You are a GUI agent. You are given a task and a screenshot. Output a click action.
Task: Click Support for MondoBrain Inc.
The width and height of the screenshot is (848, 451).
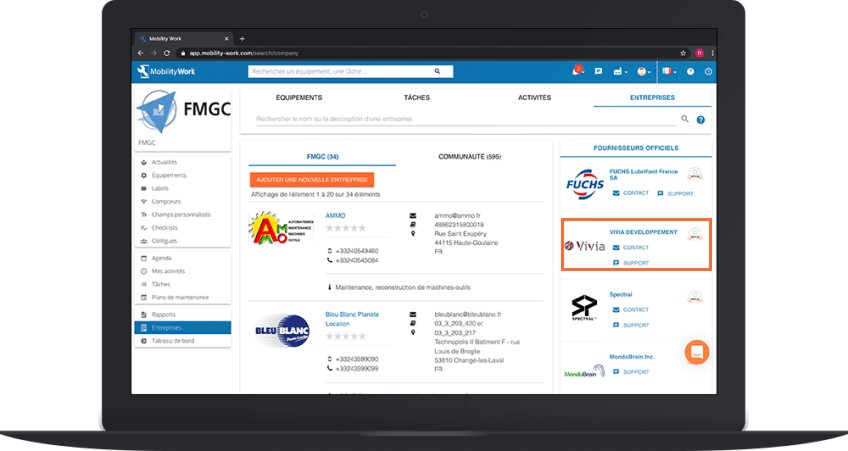[x=631, y=372]
